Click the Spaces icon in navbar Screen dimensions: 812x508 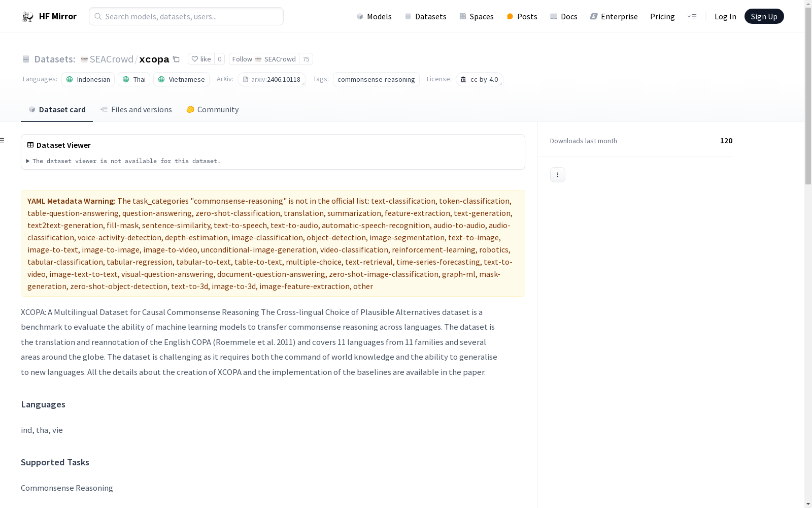click(x=463, y=16)
